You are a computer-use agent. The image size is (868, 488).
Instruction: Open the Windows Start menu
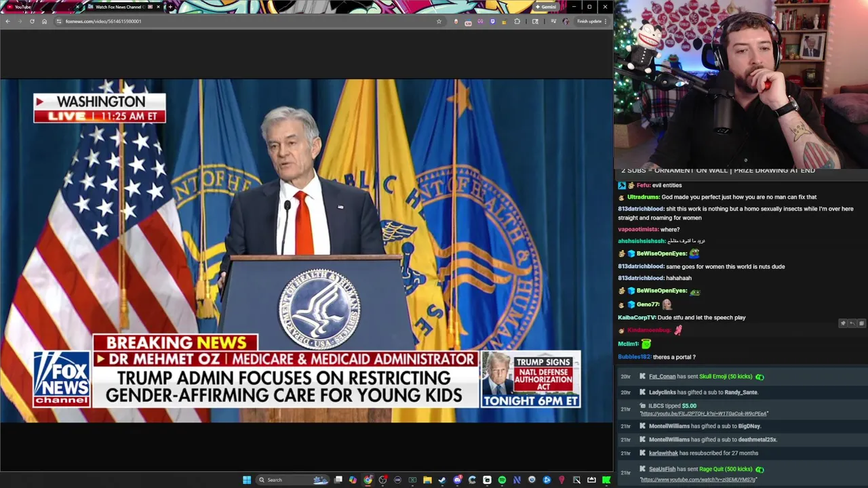click(x=247, y=480)
